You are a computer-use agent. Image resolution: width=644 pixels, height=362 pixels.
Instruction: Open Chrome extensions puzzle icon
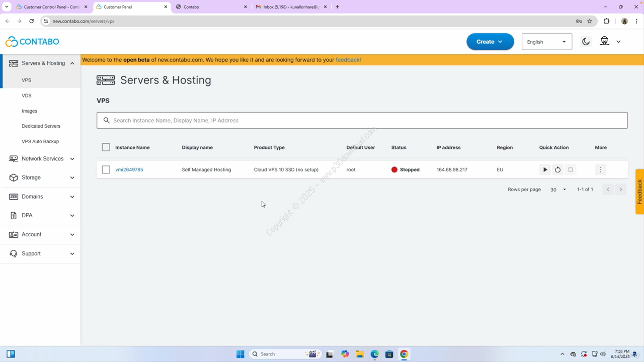(606, 21)
